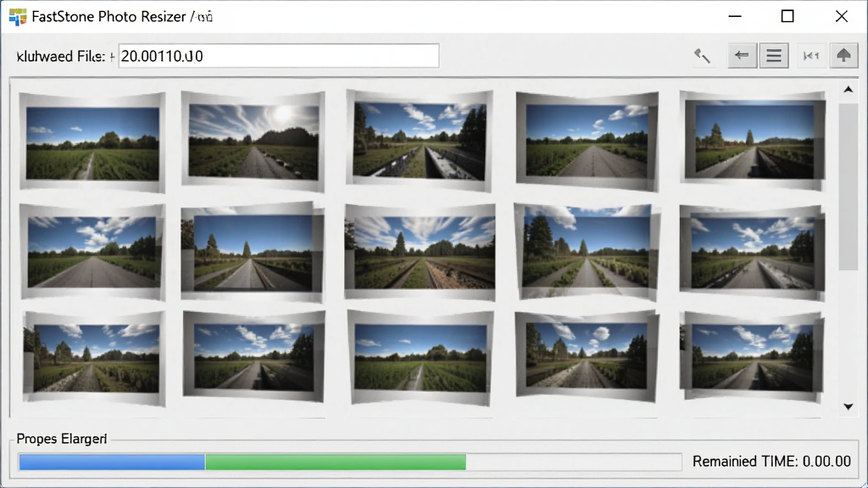Image resolution: width=868 pixels, height=488 pixels.
Task: Select the fifth thumbnail in the middle row
Action: point(753,252)
